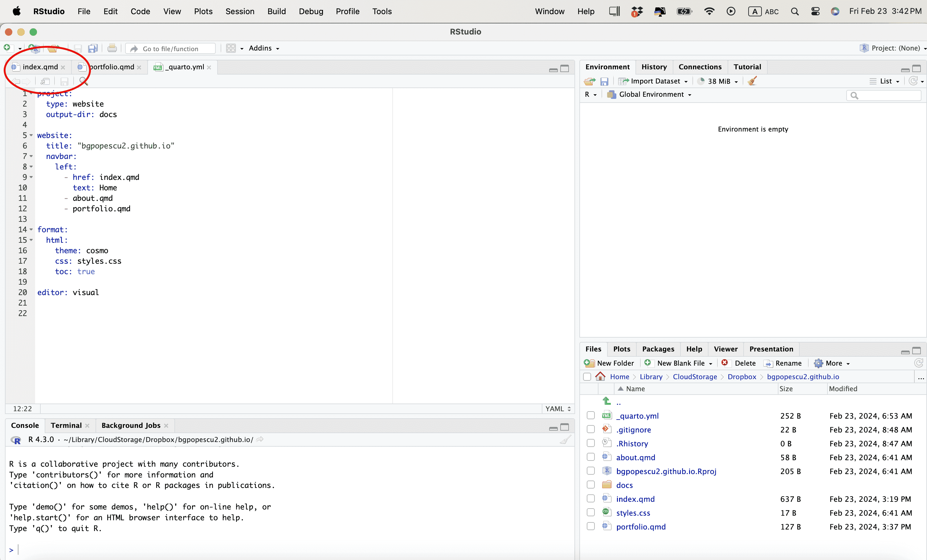Switch to the History tab

tap(654, 67)
